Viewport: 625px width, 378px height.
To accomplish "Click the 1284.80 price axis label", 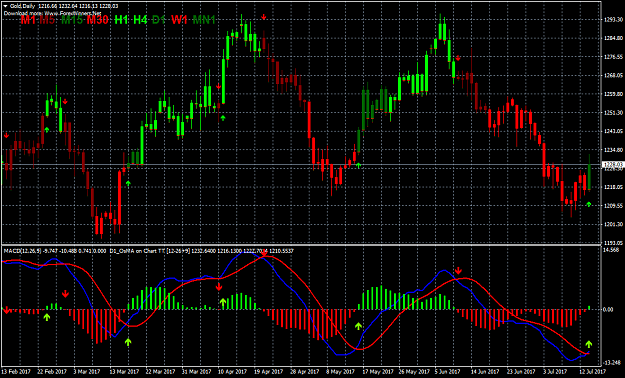I will [x=614, y=38].
